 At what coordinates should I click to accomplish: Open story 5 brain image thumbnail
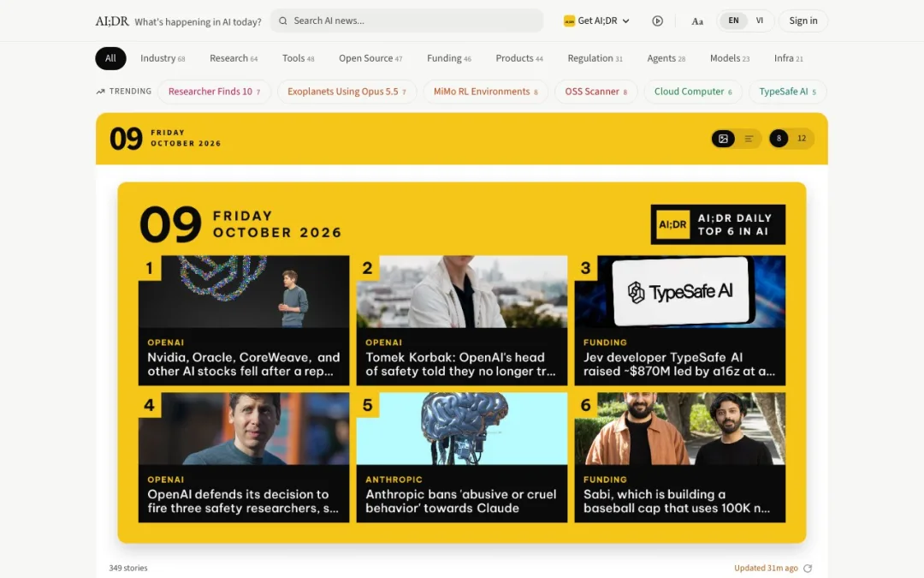[462, 429]
